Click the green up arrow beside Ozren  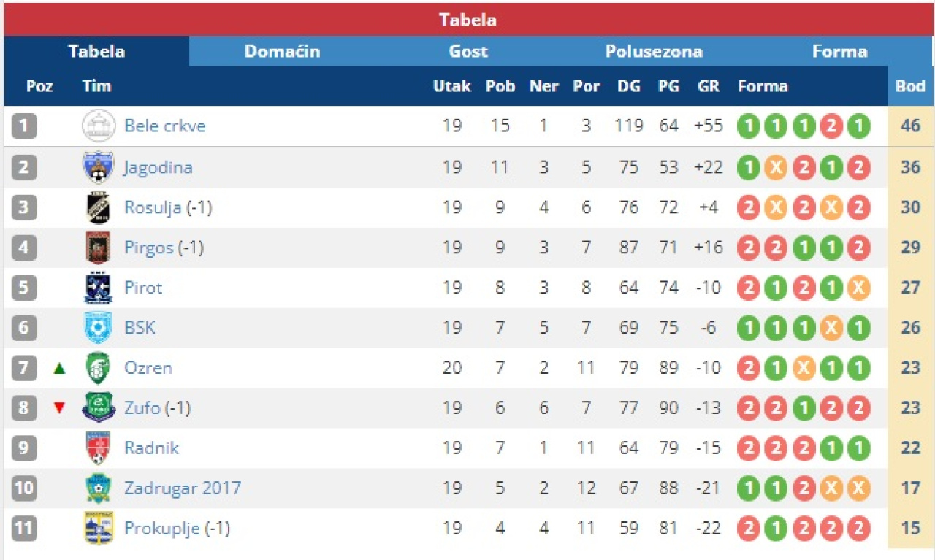(x=60, y=368)
